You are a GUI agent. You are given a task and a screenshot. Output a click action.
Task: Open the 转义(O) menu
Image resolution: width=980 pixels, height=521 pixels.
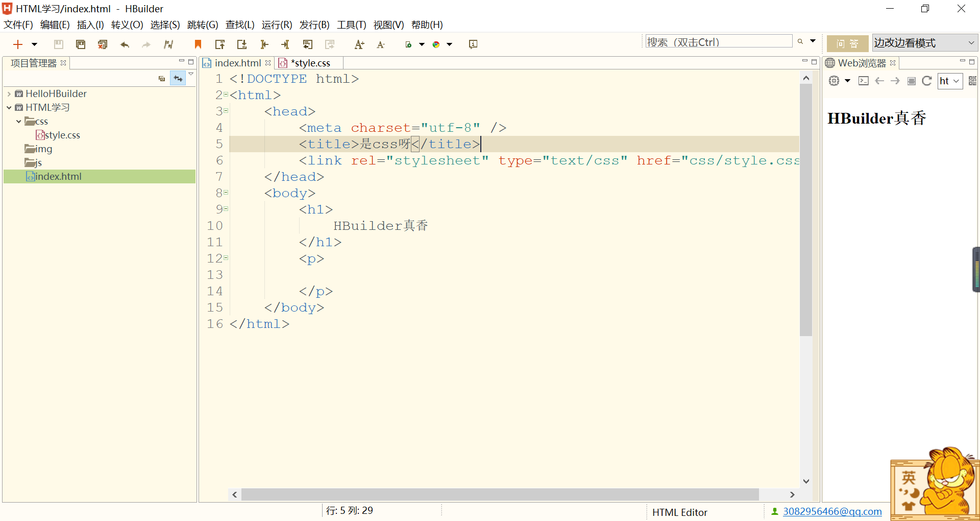[127, 25]
